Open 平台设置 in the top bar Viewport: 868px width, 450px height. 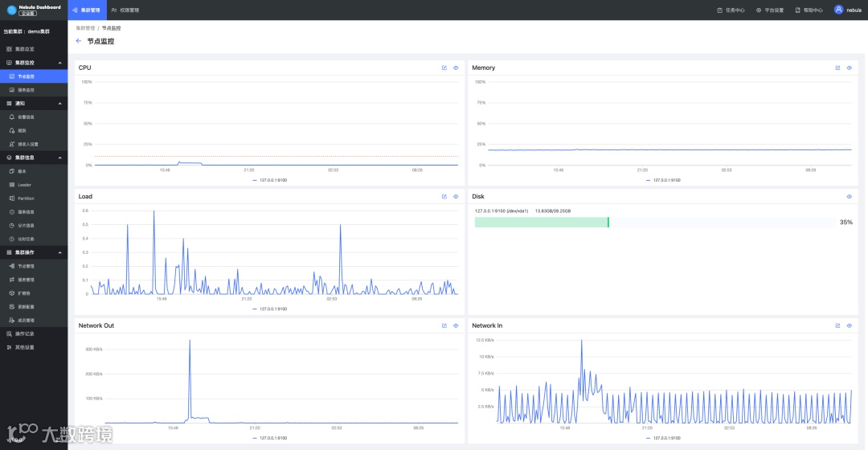point(770,10)
